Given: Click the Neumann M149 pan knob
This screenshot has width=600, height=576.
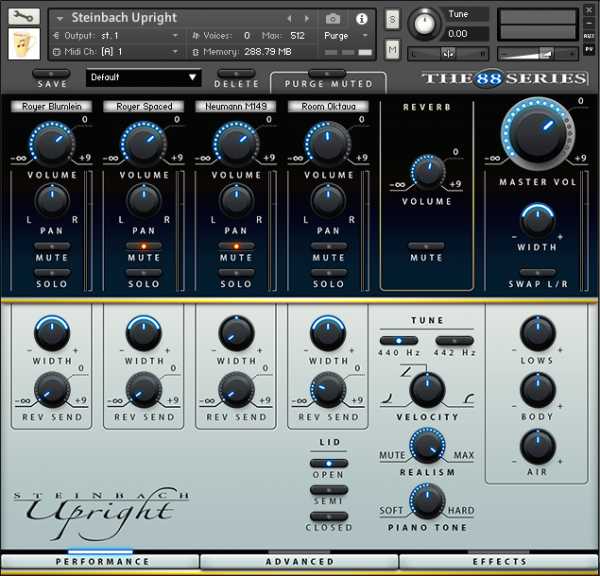Looking at the screenshot, I should point(236,201).
